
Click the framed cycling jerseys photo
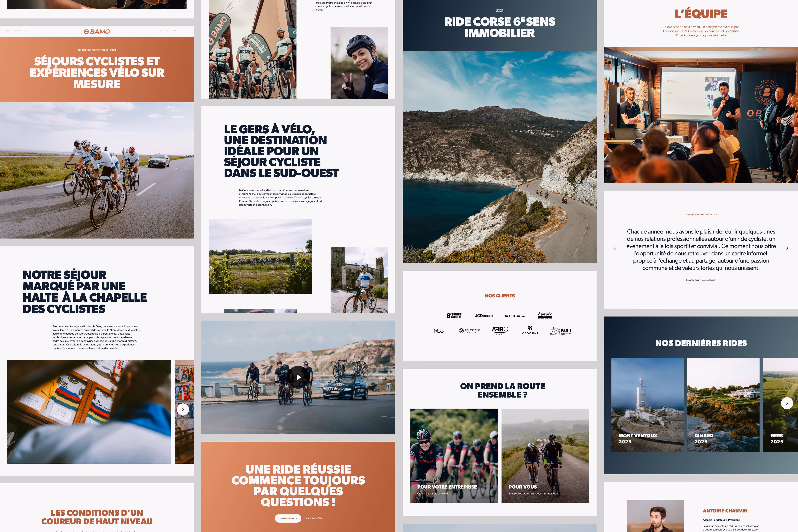89,412
